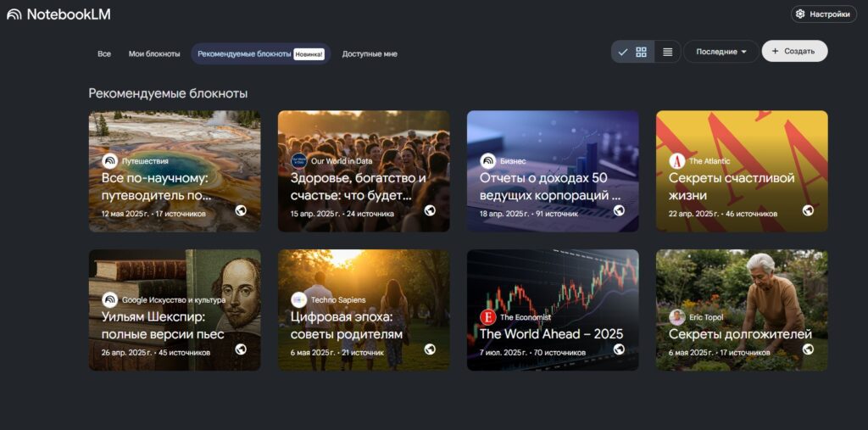Screen dimensions: 868x430
Task: Click the Рекомендуемые блокноты Новинка tab
Action: coord(261,53)
